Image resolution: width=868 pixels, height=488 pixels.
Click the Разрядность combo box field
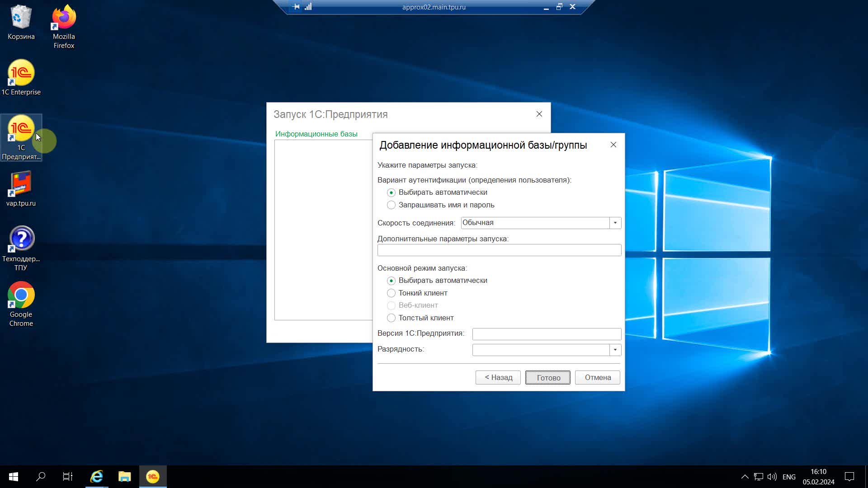[x=541, y=350]
